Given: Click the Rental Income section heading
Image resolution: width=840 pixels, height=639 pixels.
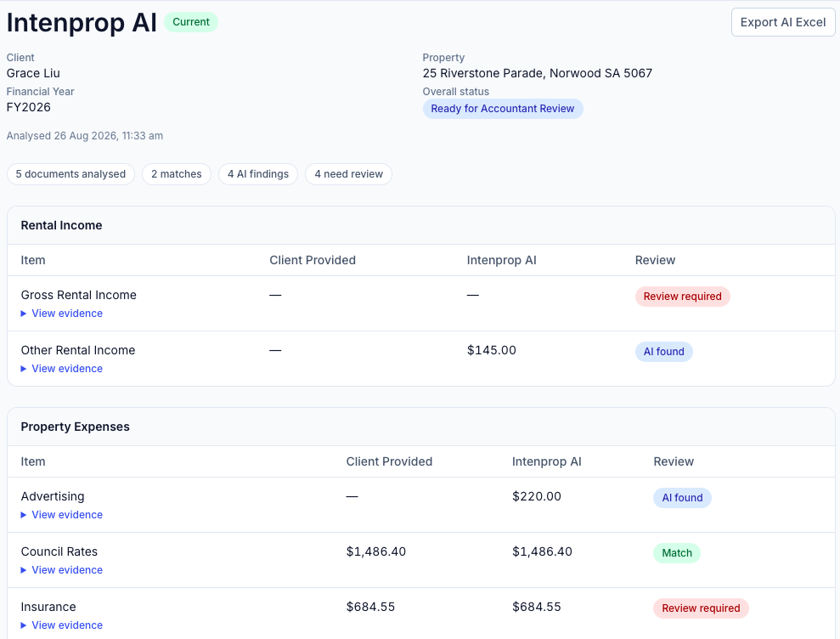Looking at the screenshot, I should click(62, 226).
